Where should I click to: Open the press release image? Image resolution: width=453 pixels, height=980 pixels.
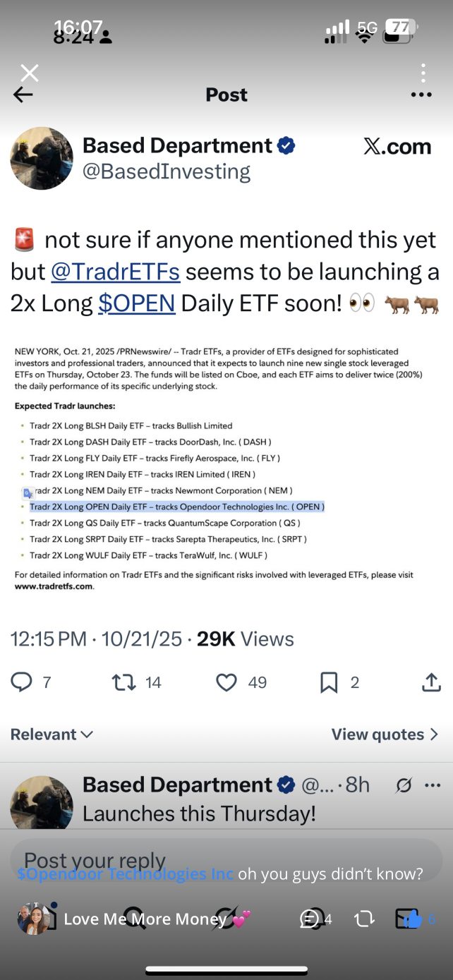tap(219, 468)
